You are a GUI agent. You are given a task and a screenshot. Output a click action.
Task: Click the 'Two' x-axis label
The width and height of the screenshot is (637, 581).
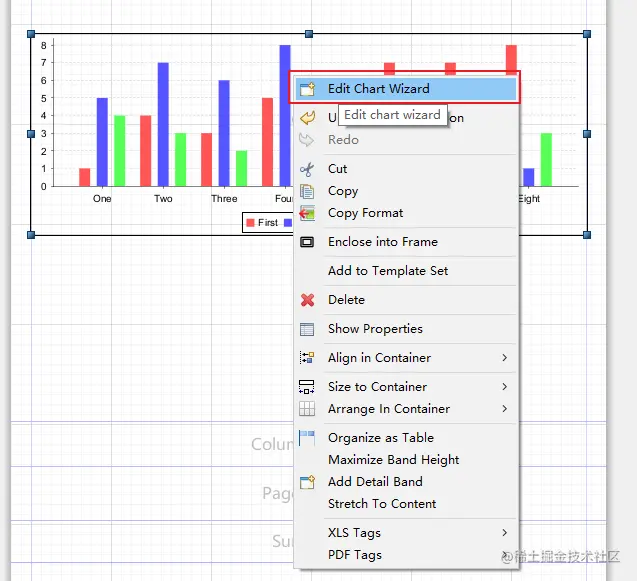(x=163, y=199)
